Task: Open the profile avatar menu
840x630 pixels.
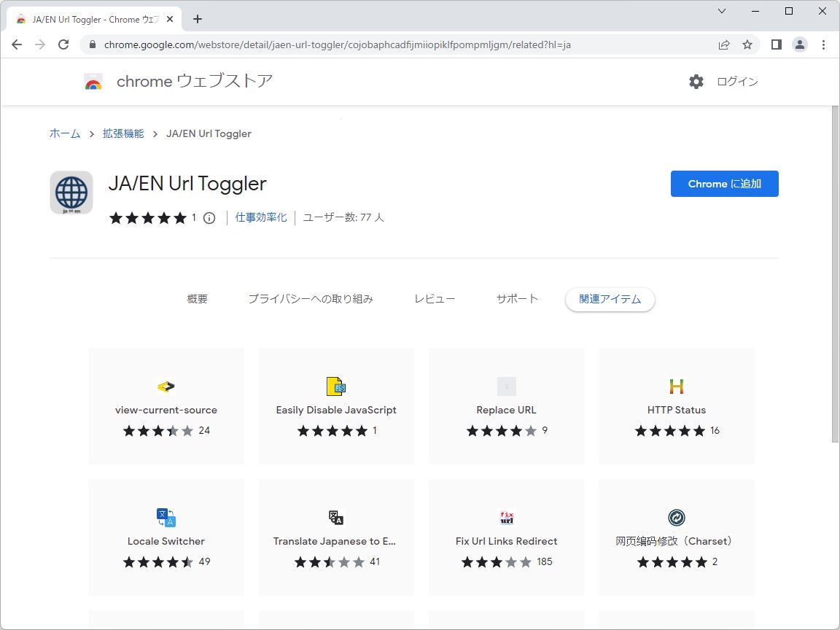Action: coord(800,44)
